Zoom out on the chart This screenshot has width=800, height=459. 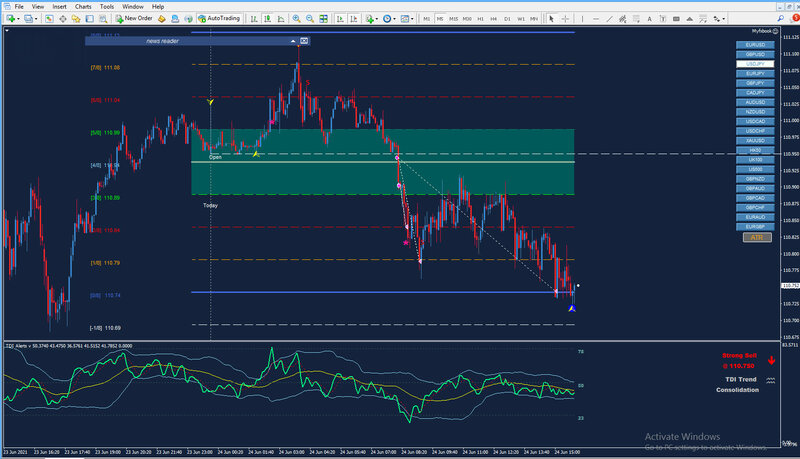(x=310, y=19)
